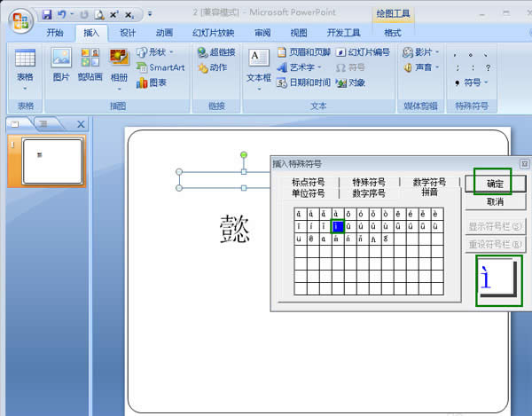
Task: Insert a SmartArt graphic
Action: click(x=160, y=67)
